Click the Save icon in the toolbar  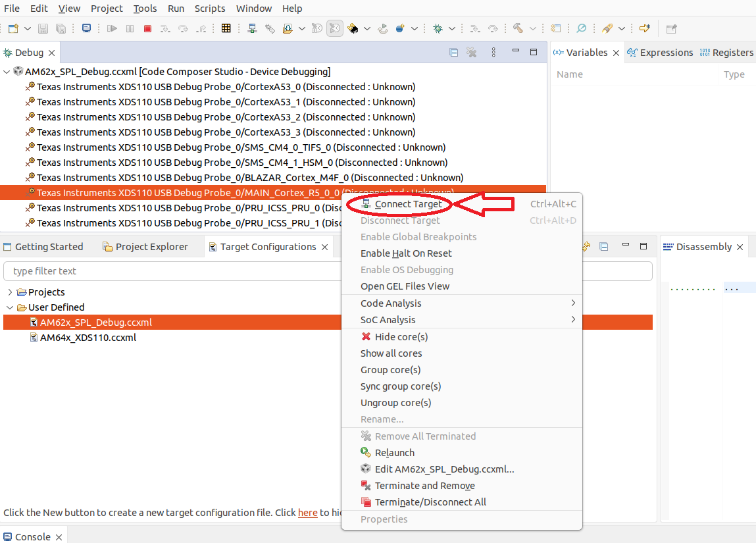tap(43, 28)
